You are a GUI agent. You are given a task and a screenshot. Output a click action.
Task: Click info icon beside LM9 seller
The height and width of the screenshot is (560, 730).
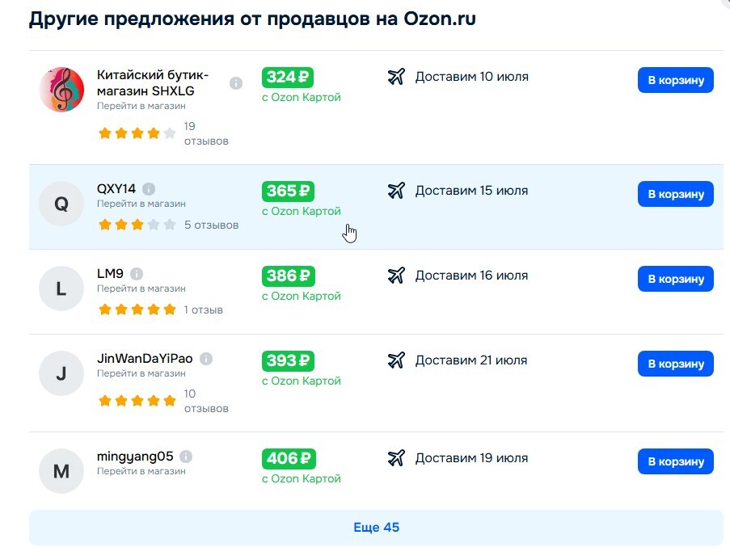(137, 274)
